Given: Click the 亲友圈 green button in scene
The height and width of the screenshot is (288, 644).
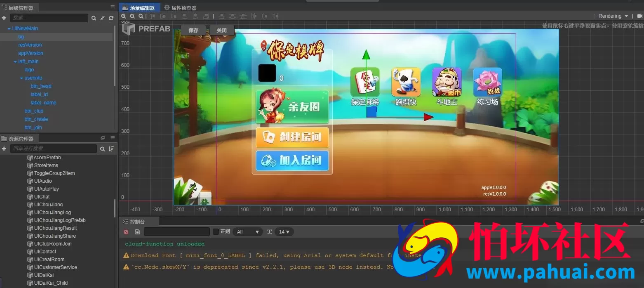Looking at the screenshot, I should pos(292,107).
